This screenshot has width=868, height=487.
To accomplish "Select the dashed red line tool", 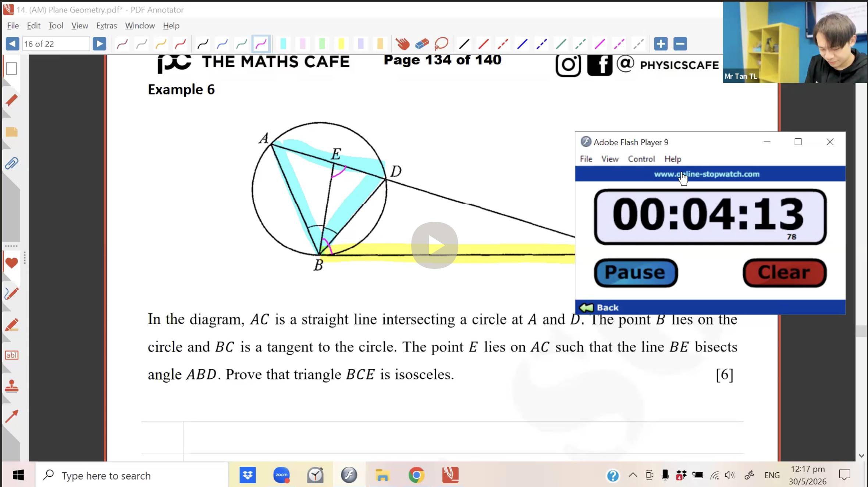I will 503,44.
